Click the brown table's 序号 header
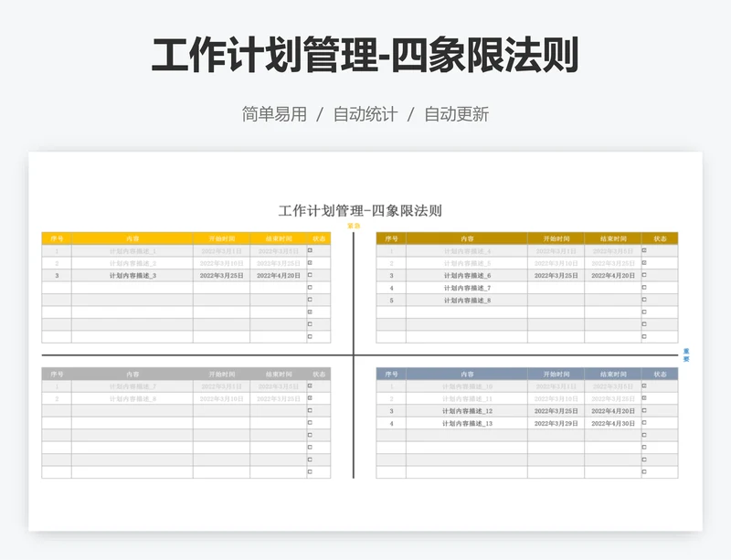The image size is (731, 560). (x=391, y=238)
